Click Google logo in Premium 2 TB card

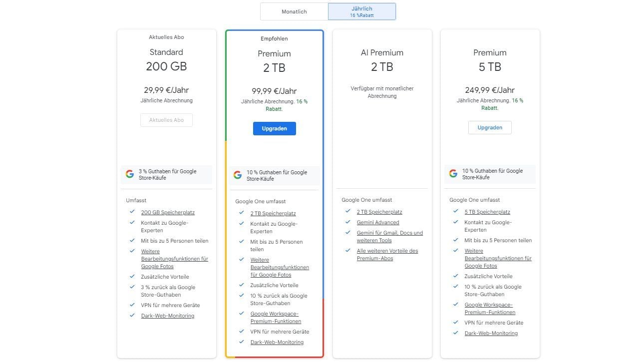(238, 175)
